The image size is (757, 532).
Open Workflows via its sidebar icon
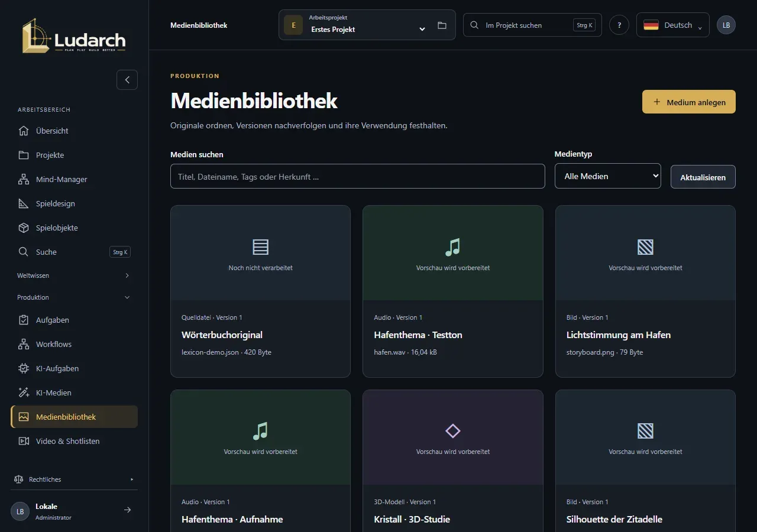[x=24, y=344]
